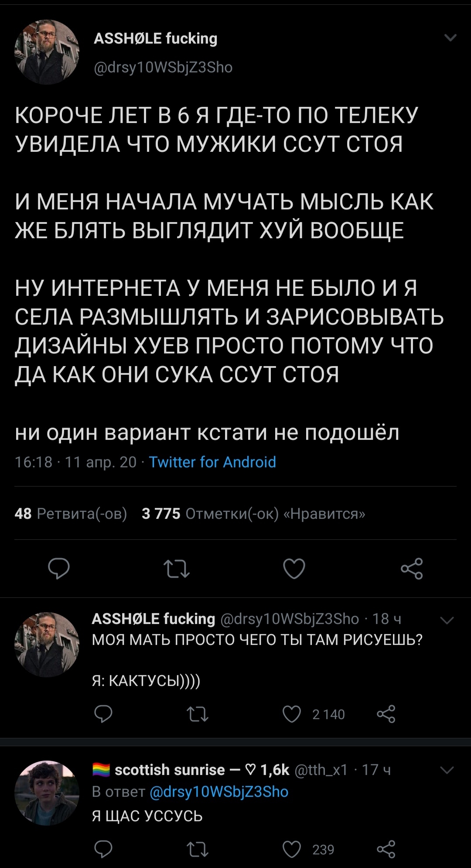Image resolution: width=471 pixels, height=868 pixels.
Task: Retweet the main tweet
Action: [176, 569]
